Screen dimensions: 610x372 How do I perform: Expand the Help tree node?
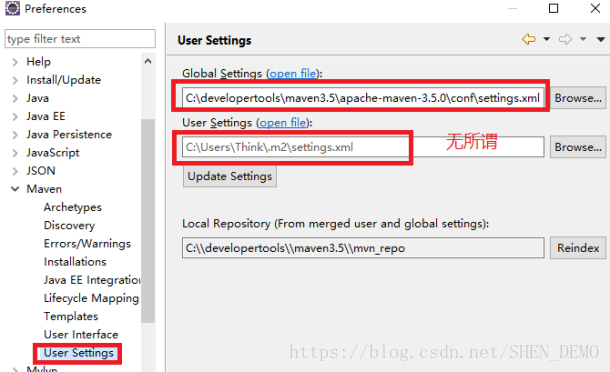pos(15,62)
